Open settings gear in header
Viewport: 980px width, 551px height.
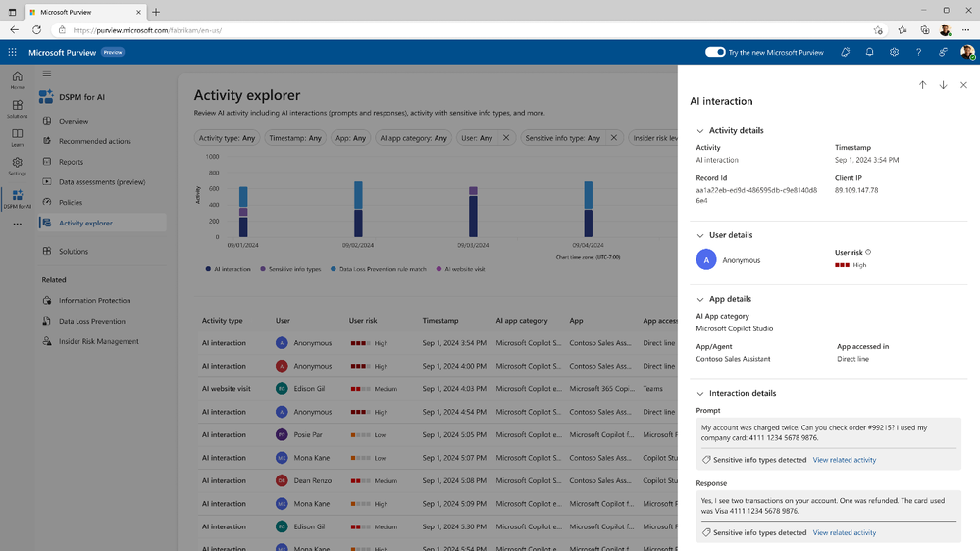click(894, 53)
